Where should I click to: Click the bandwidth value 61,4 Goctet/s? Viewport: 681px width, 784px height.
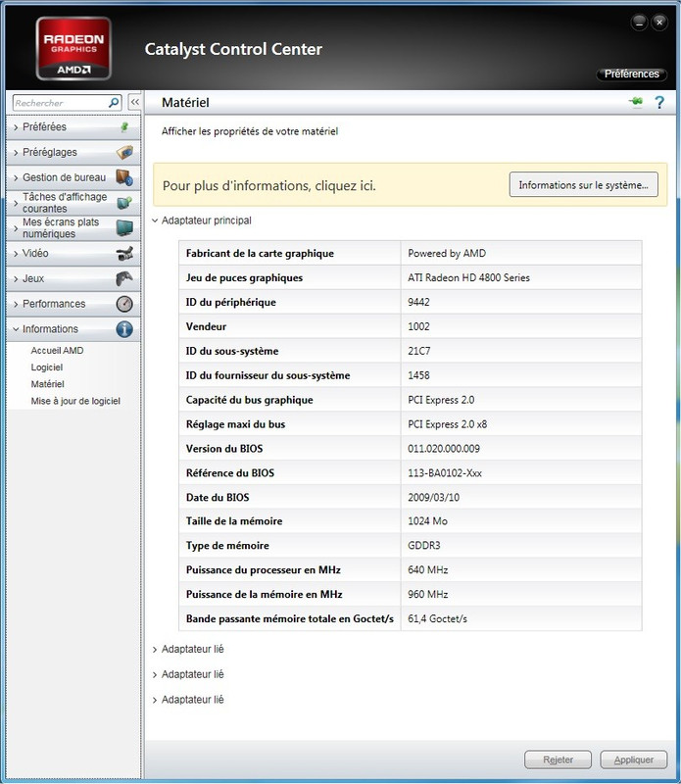coord(437,619)
